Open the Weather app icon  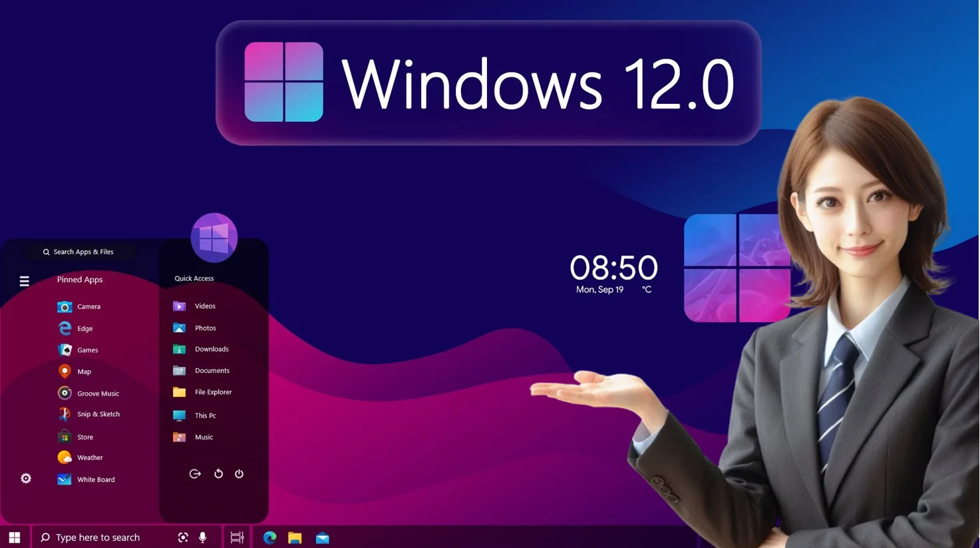point(65,457)
